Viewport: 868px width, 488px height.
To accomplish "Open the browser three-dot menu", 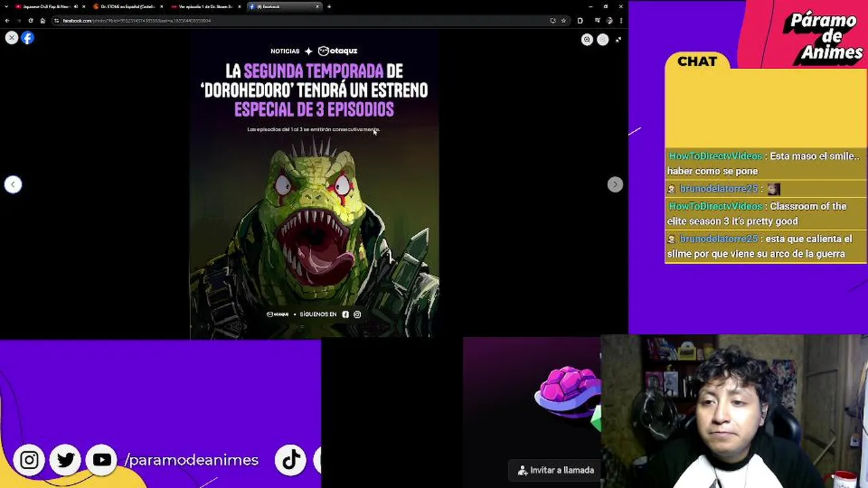I will 620,20.
